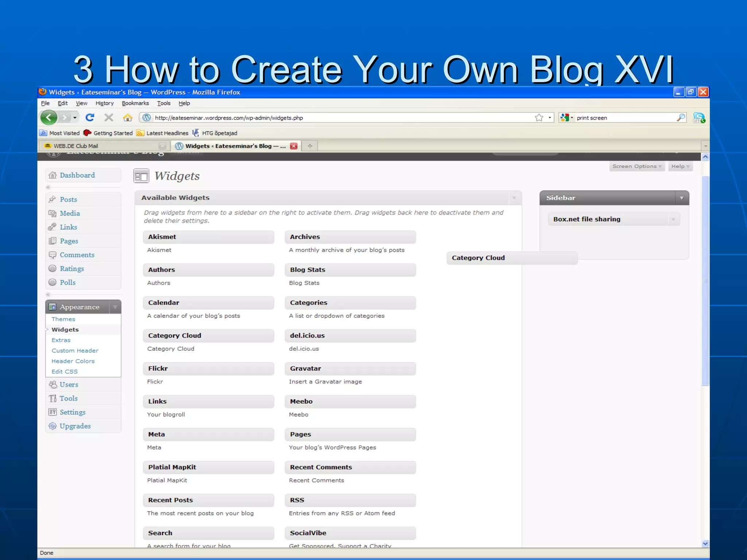This screenshot has width=747, height=560.
Task: Click the Firefox back arrow button
Action: [x=49, y=117]
